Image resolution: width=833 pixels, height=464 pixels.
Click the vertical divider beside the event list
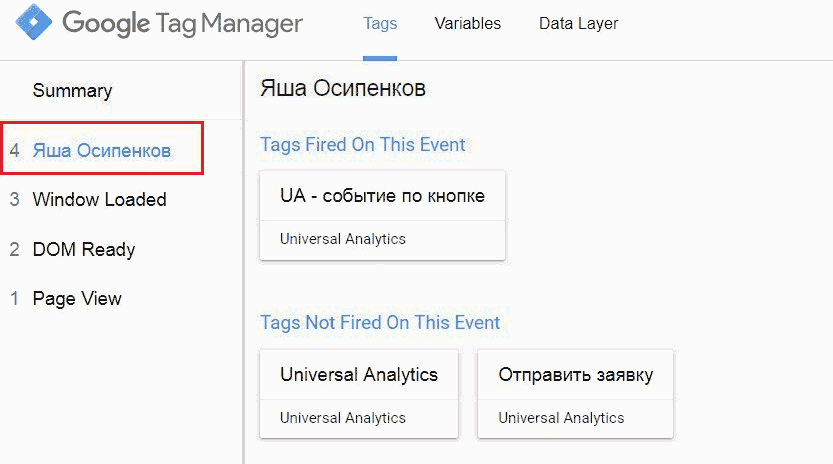[243, 262]
